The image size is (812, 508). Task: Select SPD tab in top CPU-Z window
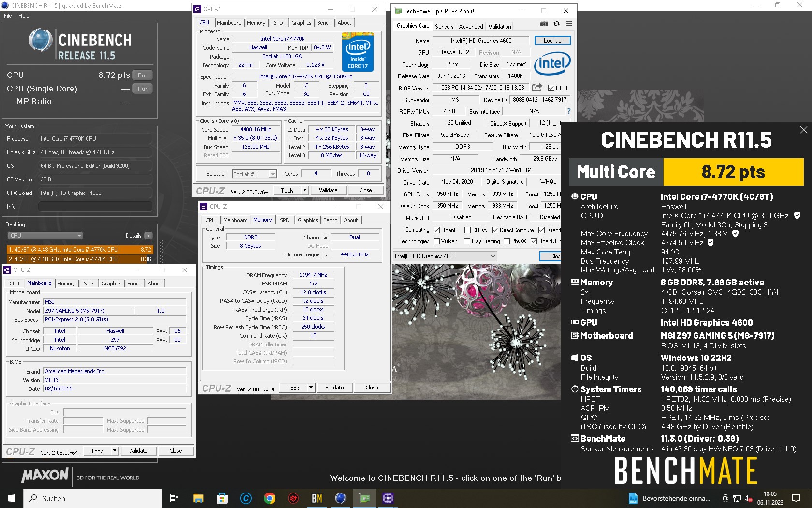click(278, 23)
